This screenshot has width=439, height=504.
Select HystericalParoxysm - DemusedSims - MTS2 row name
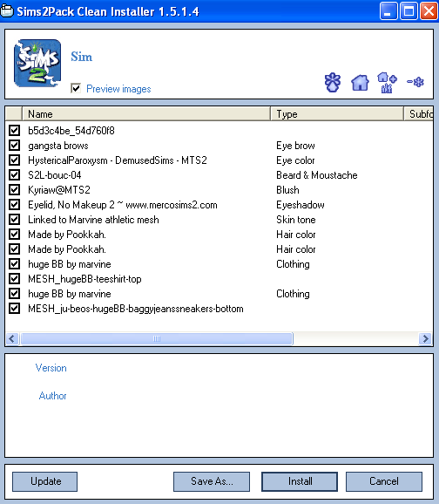[x=118, y=160]
